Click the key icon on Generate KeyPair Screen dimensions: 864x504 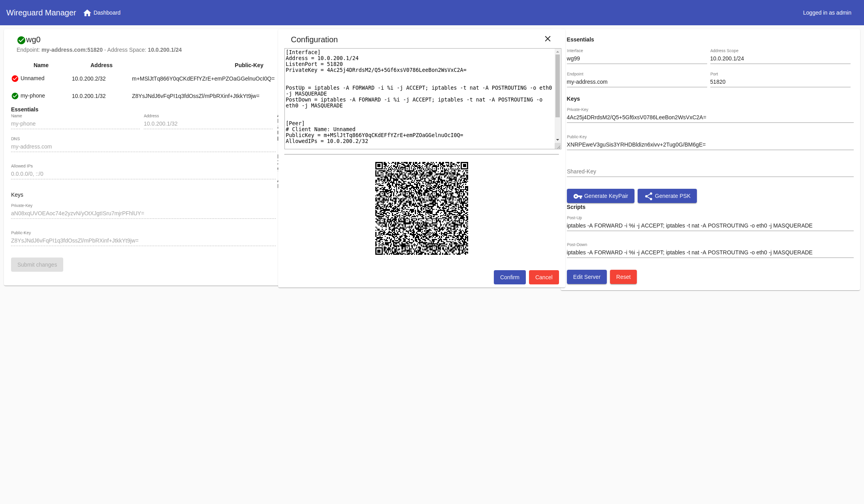(x=578, y=196)
